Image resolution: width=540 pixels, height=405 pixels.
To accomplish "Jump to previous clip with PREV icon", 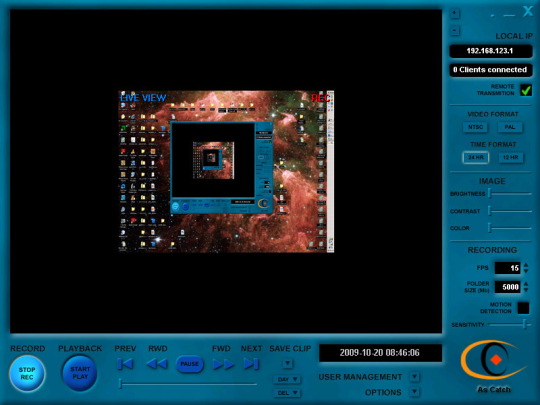I will 125,364.
